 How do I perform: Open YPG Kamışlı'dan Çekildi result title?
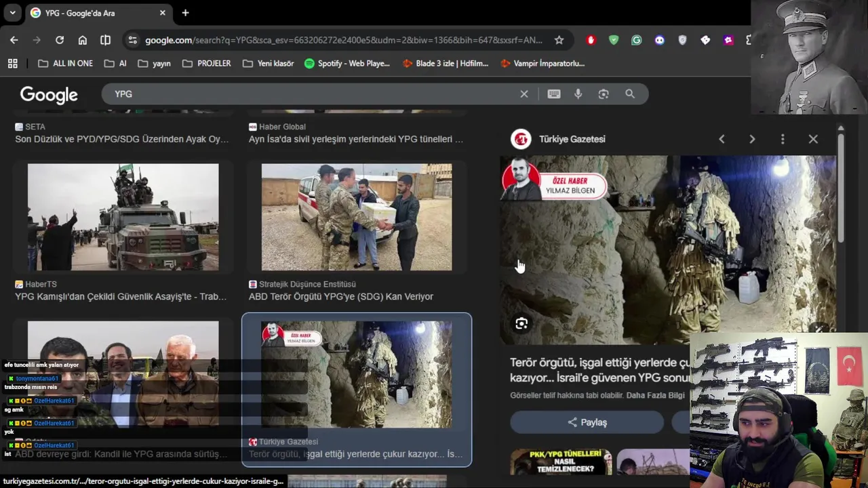pyautogui.click(x=121, y=296)
